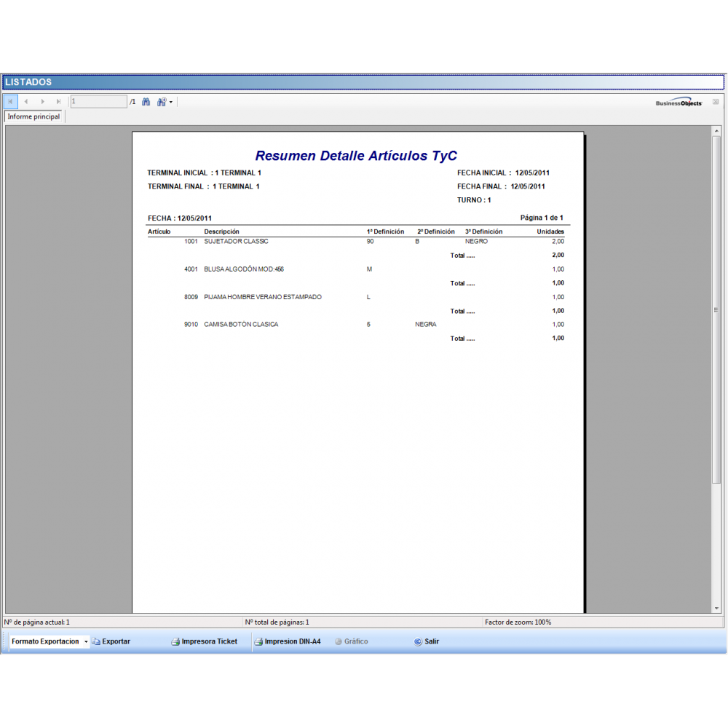Viewport: 728px width, 728px height.
Task: Click article code 4001
Action: point(191,269)
